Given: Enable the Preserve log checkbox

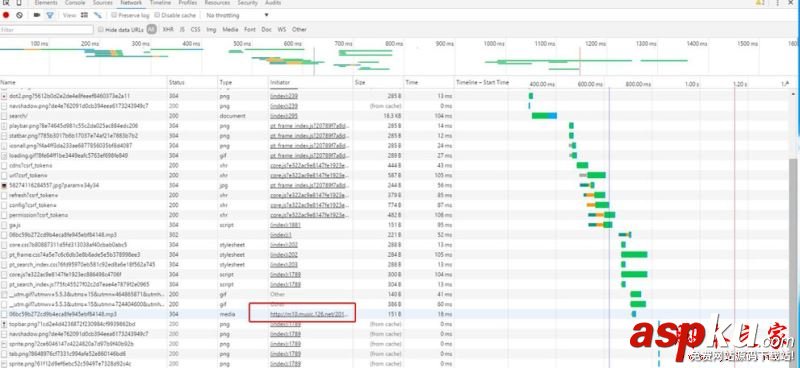Looking at the screenshot, I should pos(114,15).
